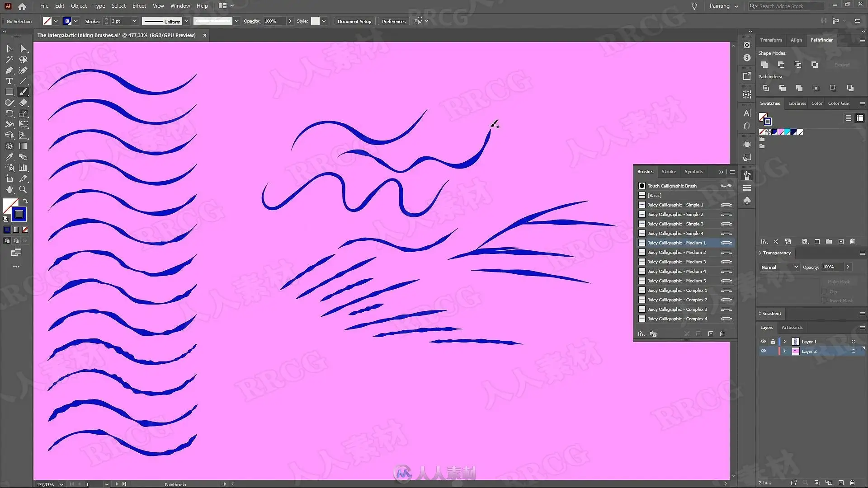The image size is (868, 488).
Task: Select the [Basic] brush
Action: pyautogui.click(x=685, y=196)
